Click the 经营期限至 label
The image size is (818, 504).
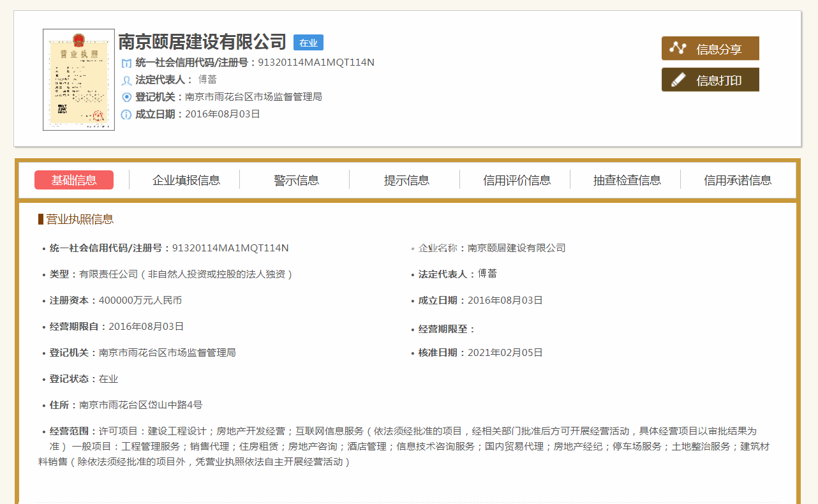point(447,329)
